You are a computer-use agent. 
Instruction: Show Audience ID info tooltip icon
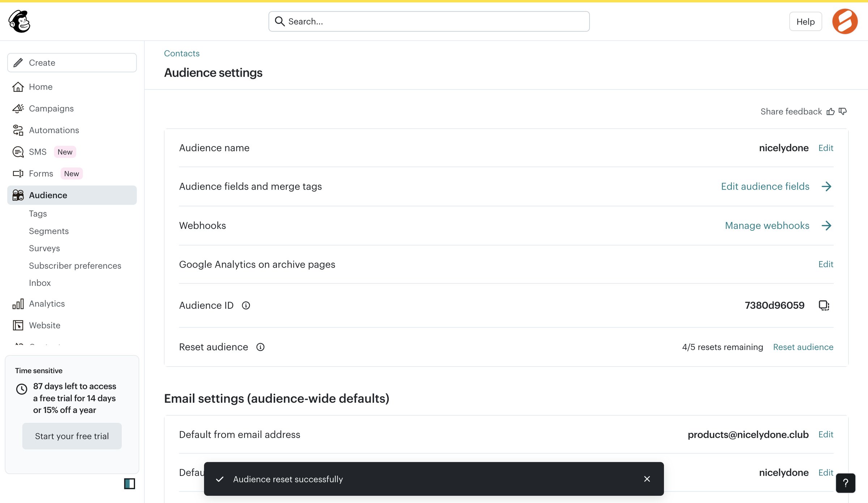pyautogui.click(x=246, y=306)
